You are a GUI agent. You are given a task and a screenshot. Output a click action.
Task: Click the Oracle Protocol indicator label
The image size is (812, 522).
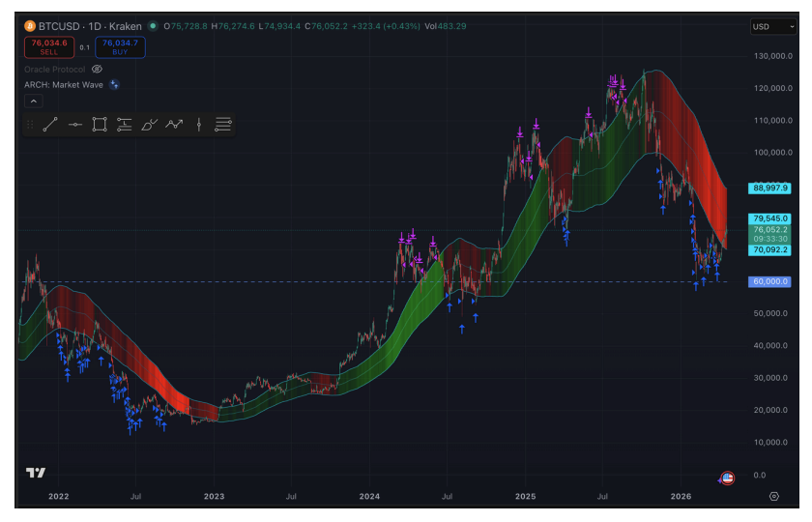click(x=55, y=69)
